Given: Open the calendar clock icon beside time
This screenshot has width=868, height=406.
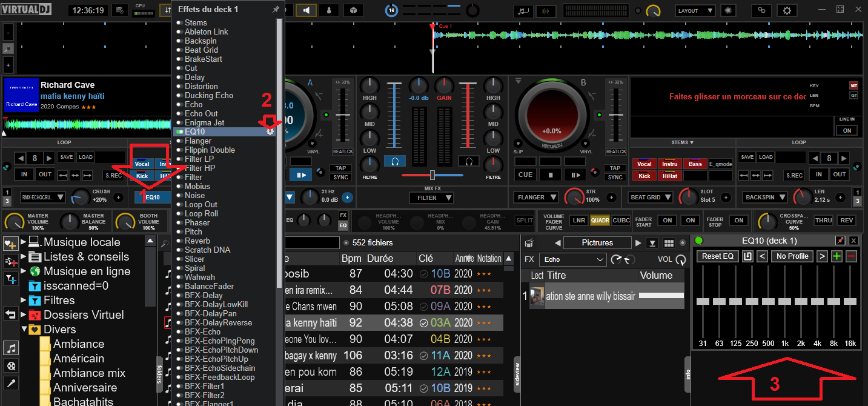Looking at the screenshot, I should click(121, 10).
